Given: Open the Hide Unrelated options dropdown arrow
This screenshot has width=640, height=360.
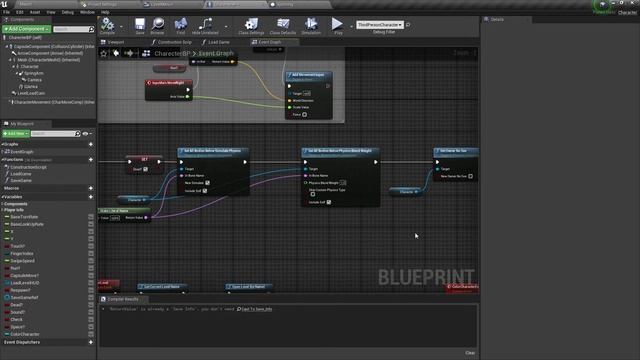Looking at the screenshot, I should (226, 27).
